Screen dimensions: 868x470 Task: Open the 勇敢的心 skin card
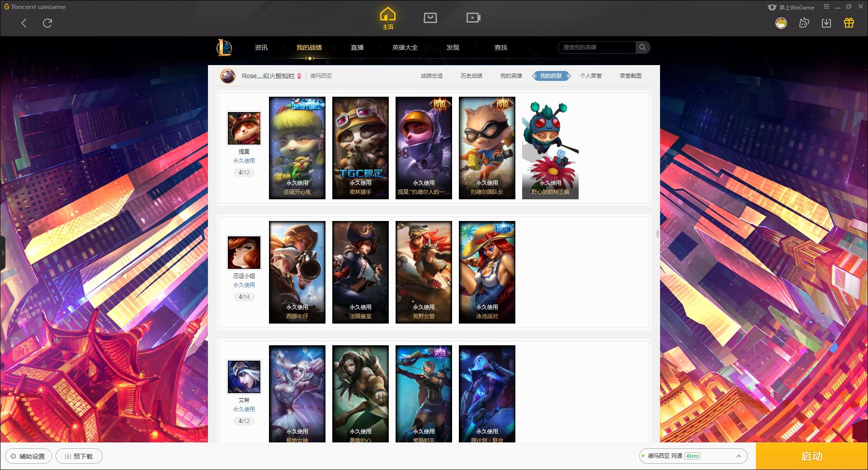360,394
